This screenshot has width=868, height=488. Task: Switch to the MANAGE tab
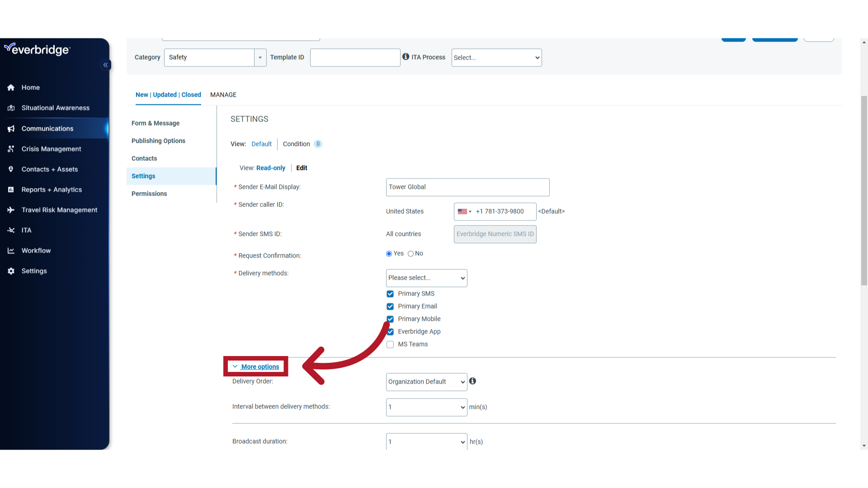click(223, 95)
